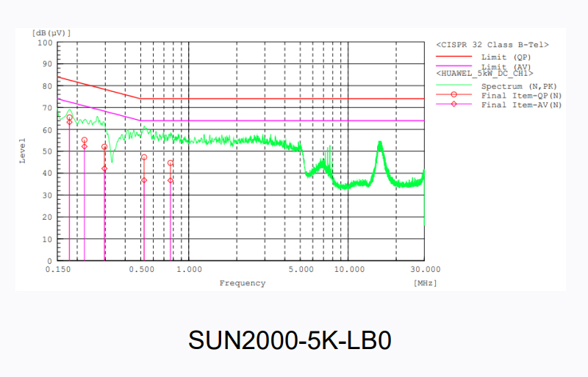Click the green Spectrum legend line sample
Viewport: 588px width, 377px height.
[453, 85]
